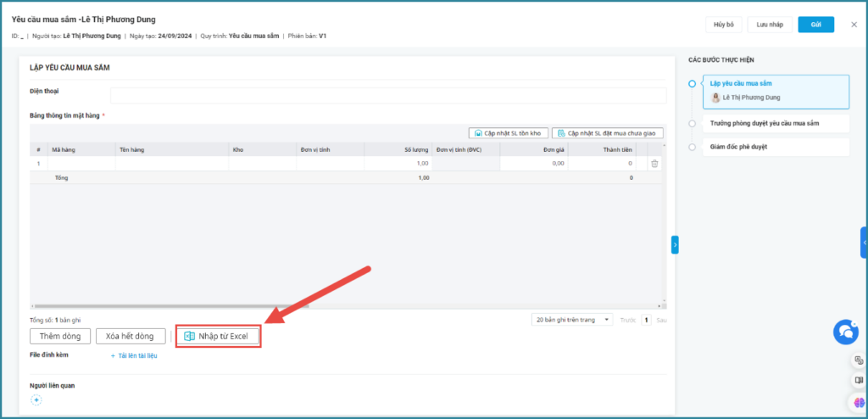Click the Tổng số: 1 bản ghi text
The height and width of the screenshot is (419, 868).
(55, 321)
